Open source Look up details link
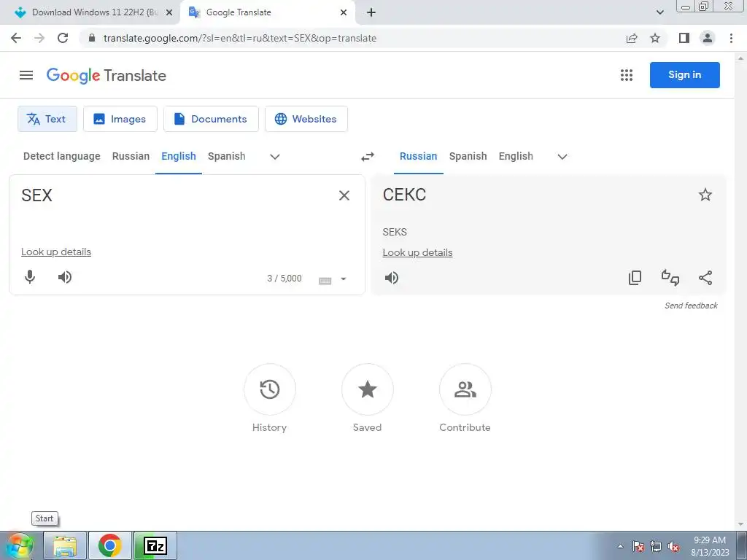This screenshot has width=747, height=560. click(x=56, y=252)
